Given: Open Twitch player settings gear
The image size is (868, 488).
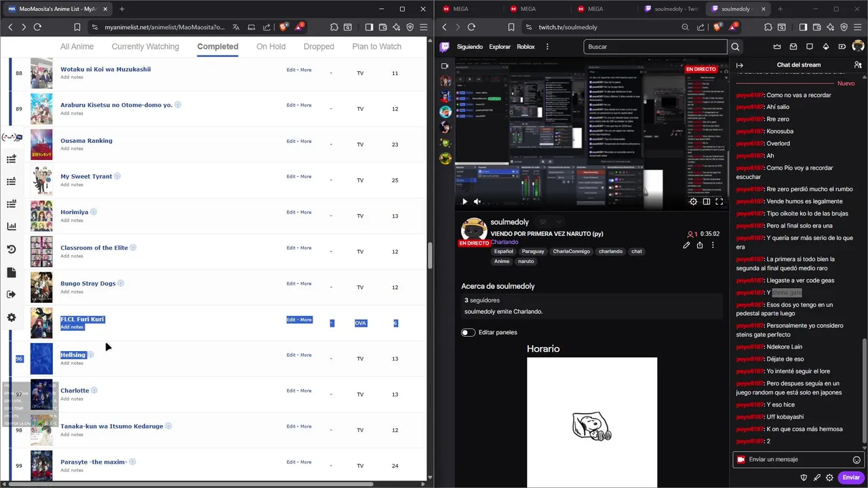Looking at the screenshot, I should [x=693, y=201].
